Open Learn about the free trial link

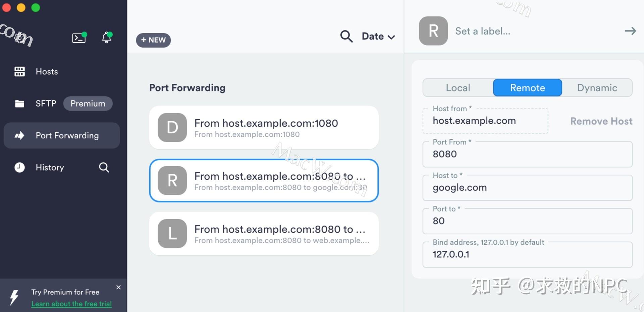coord(71,304)
